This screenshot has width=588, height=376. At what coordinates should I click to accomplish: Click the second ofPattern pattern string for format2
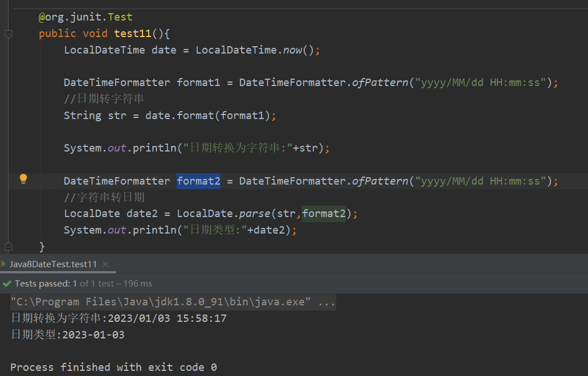click(x=480, y=181)
